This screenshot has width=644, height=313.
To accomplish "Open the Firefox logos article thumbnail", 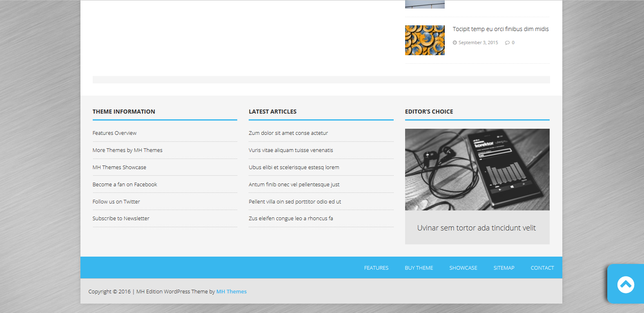I will (x=425, y=40).
